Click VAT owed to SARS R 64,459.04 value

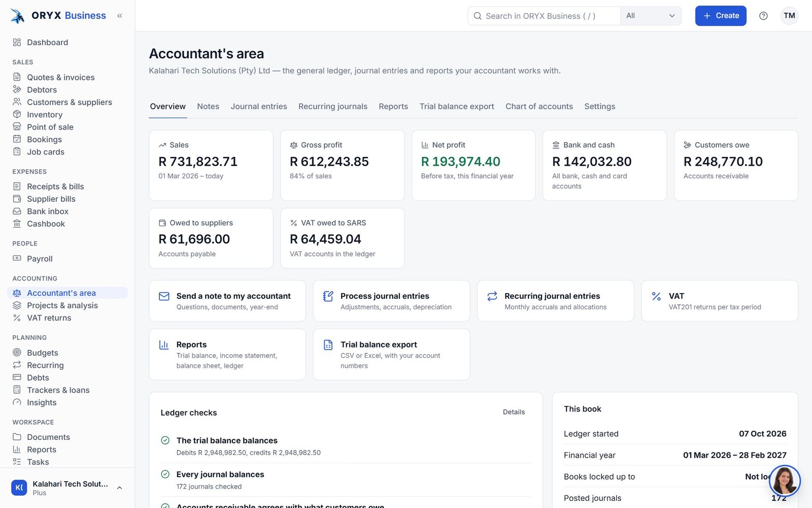(325, 239)
